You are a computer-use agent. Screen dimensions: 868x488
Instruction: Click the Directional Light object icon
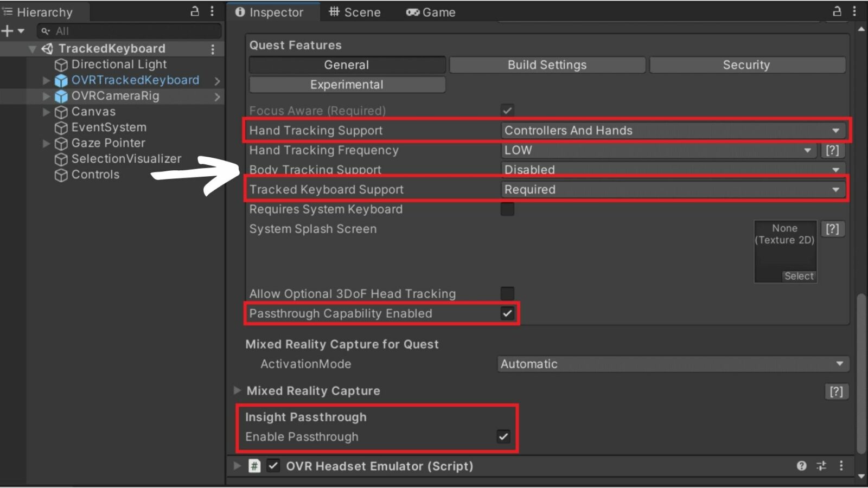pyautogui.click(x=61, y=65)
